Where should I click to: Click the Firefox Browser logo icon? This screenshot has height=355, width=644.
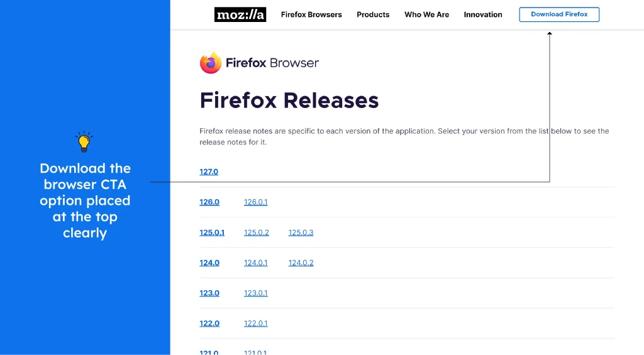coord(211,63)
